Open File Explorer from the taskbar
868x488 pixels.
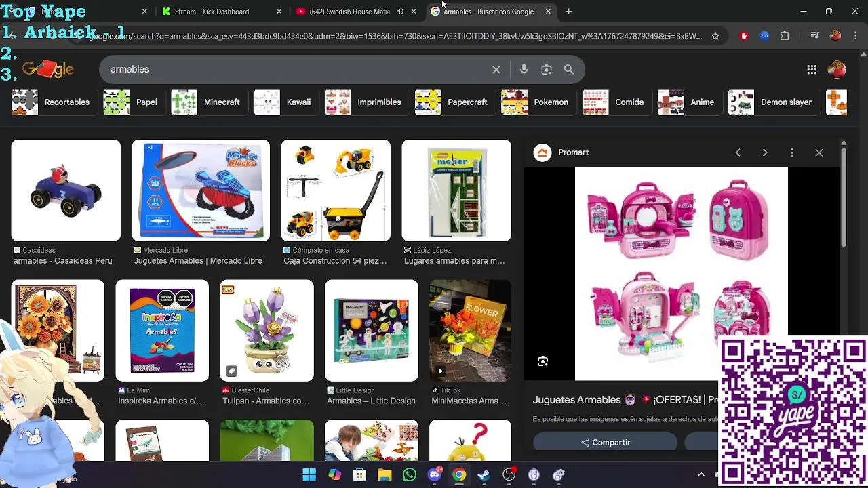tap(384, 474)
